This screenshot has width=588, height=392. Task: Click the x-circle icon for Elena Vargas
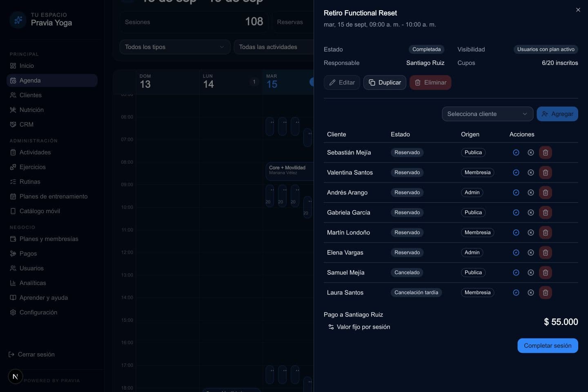pos(531,252)
